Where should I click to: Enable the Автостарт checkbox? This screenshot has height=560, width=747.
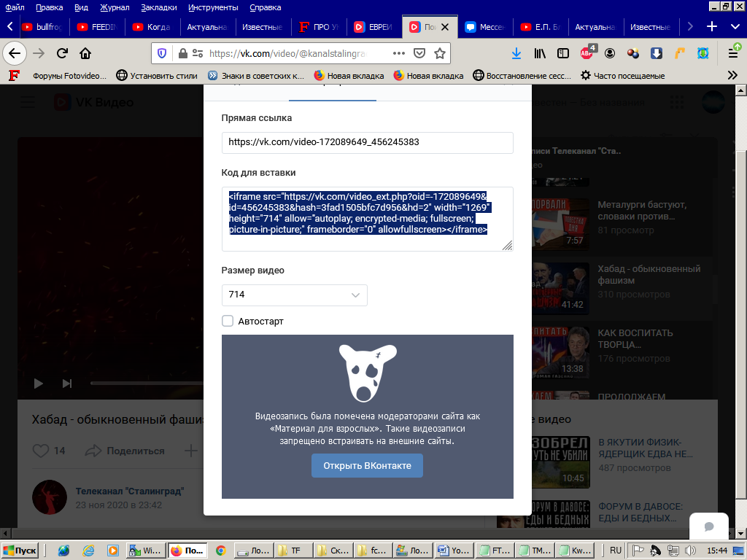[x=228, y=321]
